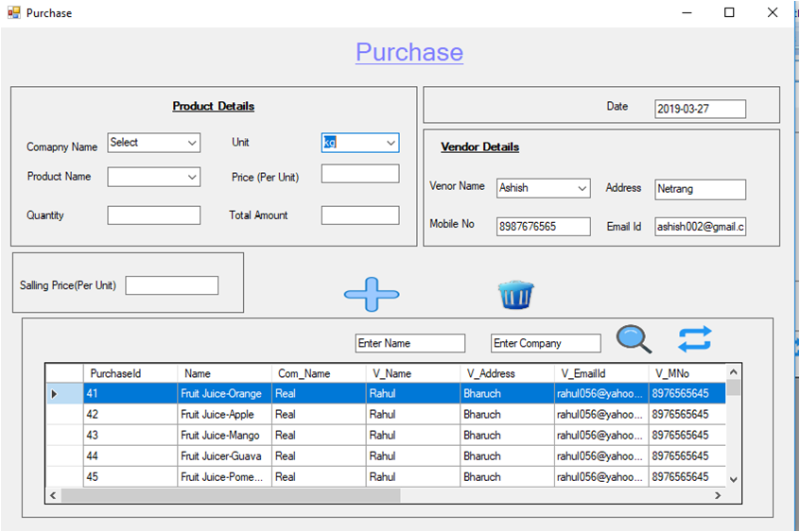The width and height of the screenshot is (800, 532).
Task: Click the Total Amount field
Action: tap(360, 215)
